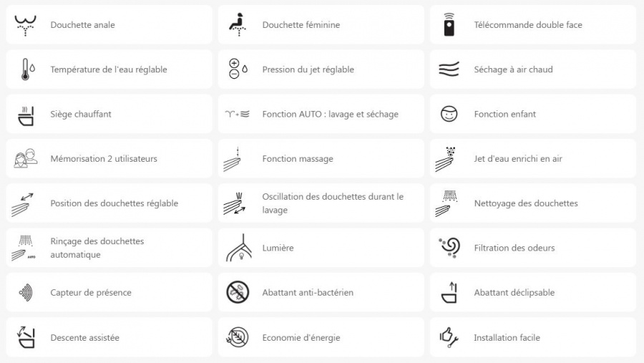
Task: Click the presence sensor waves icon
Action: [26, 293]
